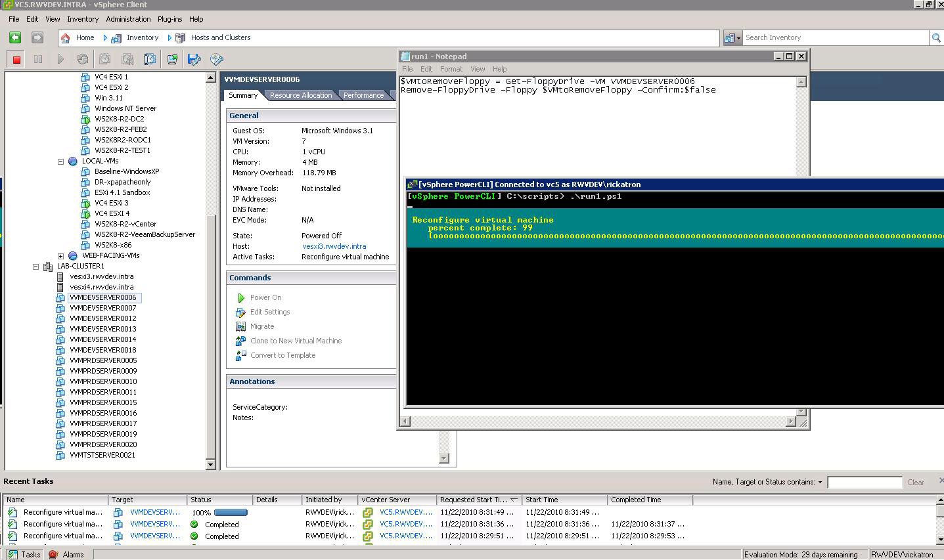944x560 pixels.
Task: Switch to the Performance tab
Action: [x=363, y=95]
